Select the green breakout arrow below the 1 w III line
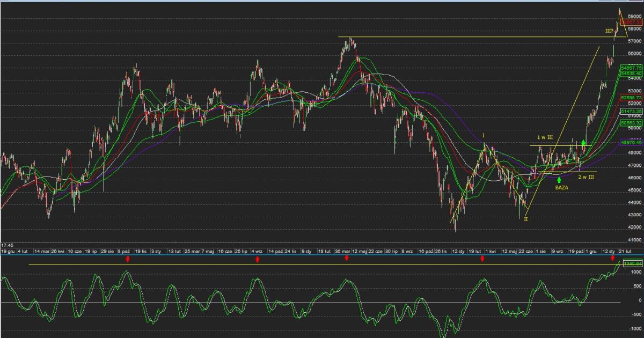 (583, 144)
